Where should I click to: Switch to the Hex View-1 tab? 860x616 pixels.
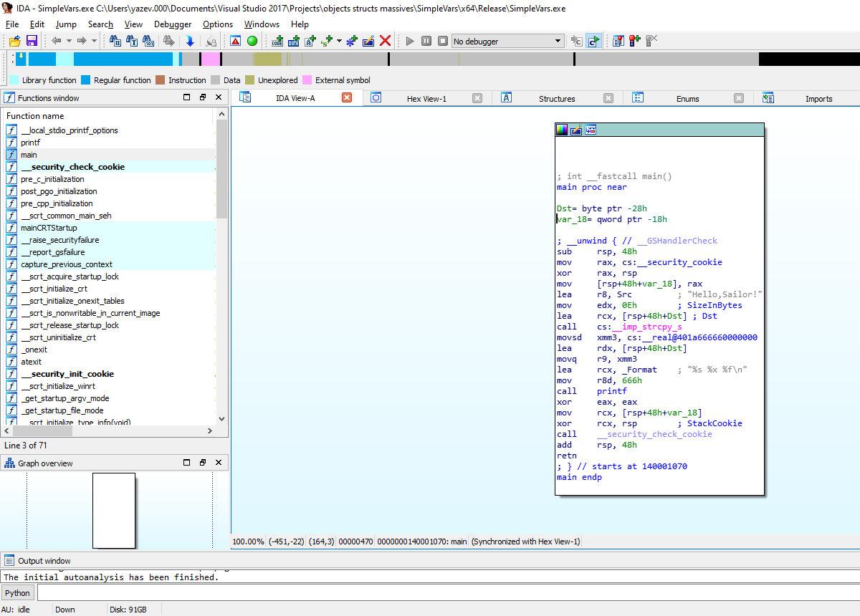click(x=426, y=98)
